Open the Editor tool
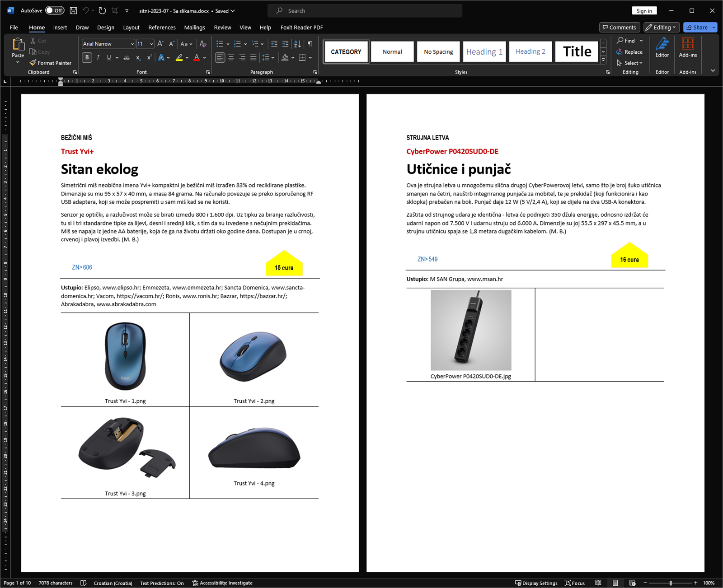723x588 pixels. coord(662,47)
